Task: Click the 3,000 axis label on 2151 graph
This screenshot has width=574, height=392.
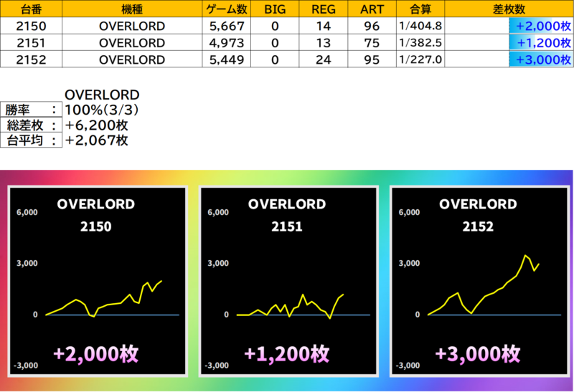Action: [218, 263]
